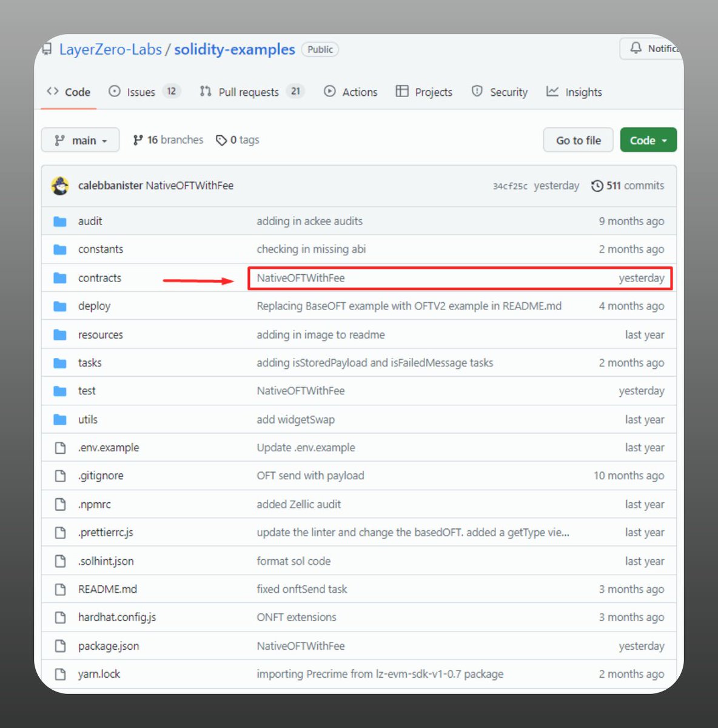Screen dimensions: 718x728
Task: Open the 'checking in missing abi' commit message
Action: (x=311, y=249)
